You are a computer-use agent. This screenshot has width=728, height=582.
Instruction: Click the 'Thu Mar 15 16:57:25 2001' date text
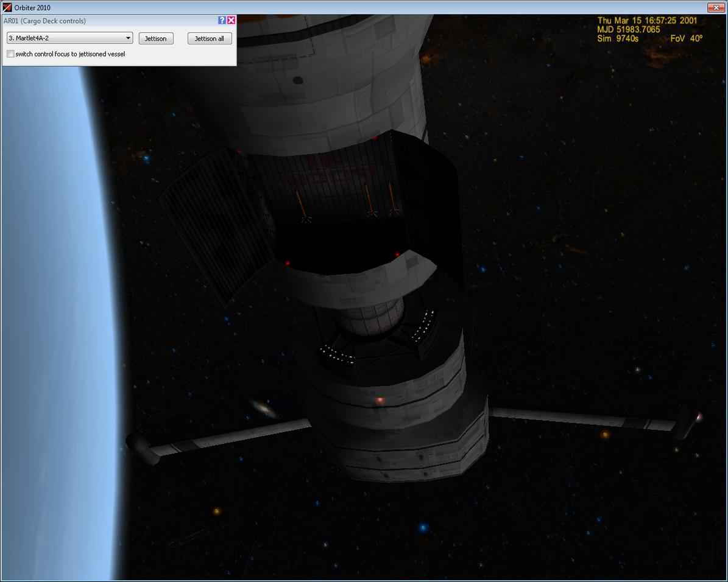pos(647,21)
